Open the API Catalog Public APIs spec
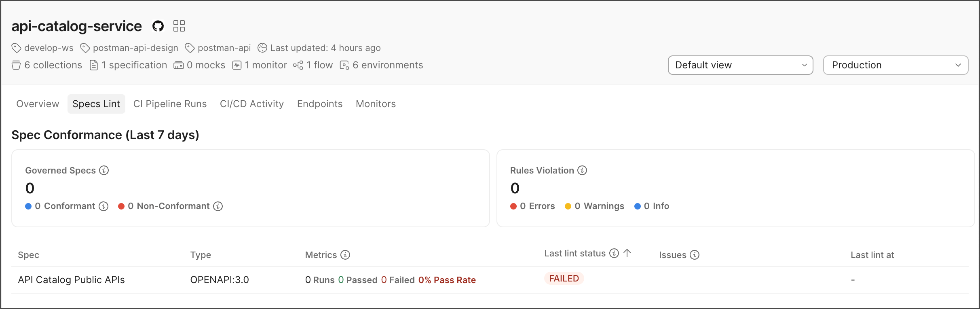 click(x=71, y=280)
